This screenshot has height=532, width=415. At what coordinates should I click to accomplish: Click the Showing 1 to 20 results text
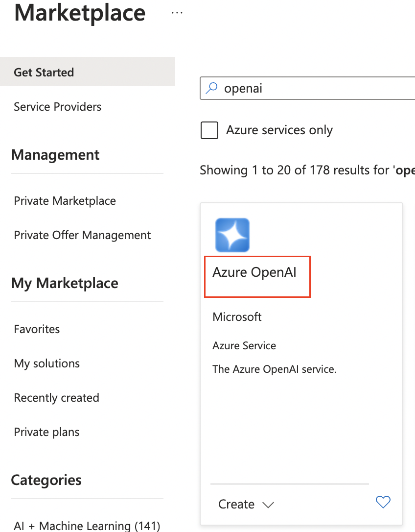pyautogui.click(x=307, y=170)
